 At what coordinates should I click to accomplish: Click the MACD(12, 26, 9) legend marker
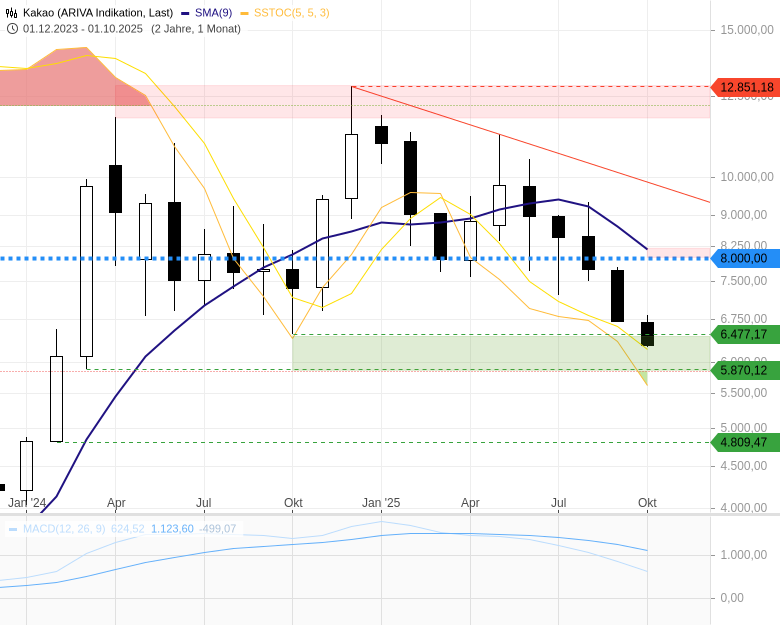[x=13, y=529]
